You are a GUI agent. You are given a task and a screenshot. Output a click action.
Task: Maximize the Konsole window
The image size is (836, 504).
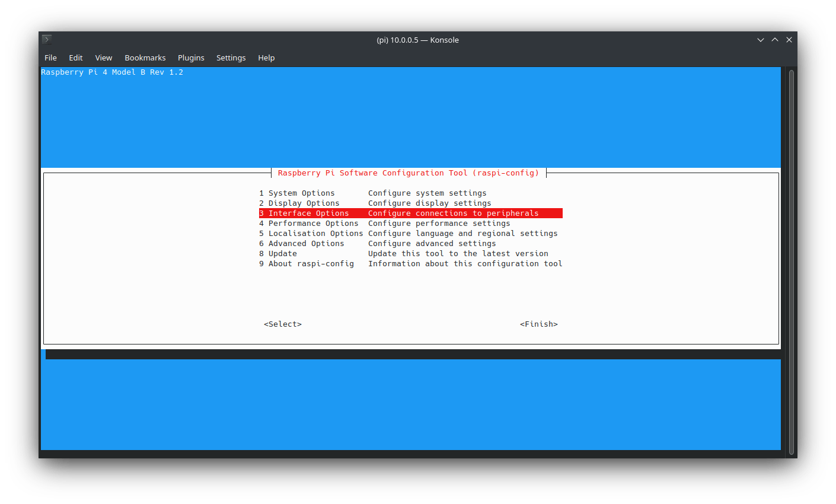click(x=775, y=40)
